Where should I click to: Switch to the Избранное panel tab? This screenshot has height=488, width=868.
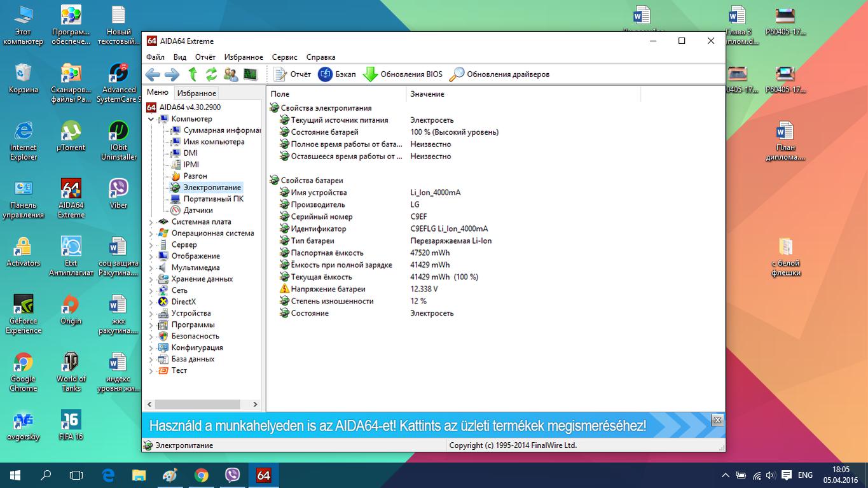(x=196, y=93)
